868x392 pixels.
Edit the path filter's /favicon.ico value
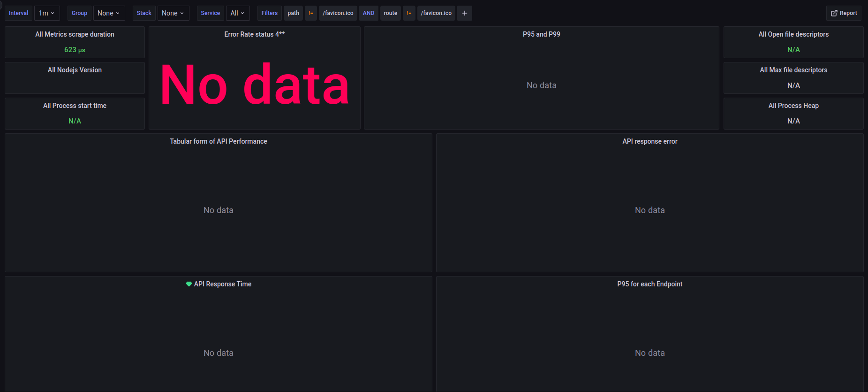click(338, 13)
